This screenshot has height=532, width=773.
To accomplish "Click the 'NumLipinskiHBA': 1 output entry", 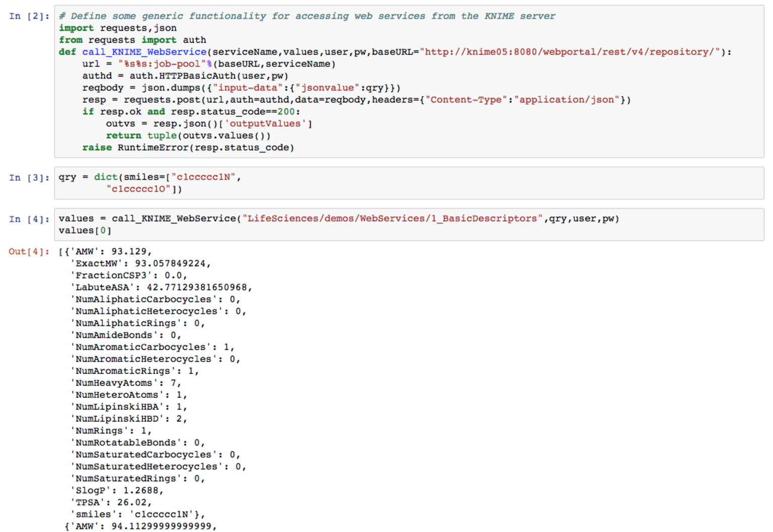I will click(129, 407).
